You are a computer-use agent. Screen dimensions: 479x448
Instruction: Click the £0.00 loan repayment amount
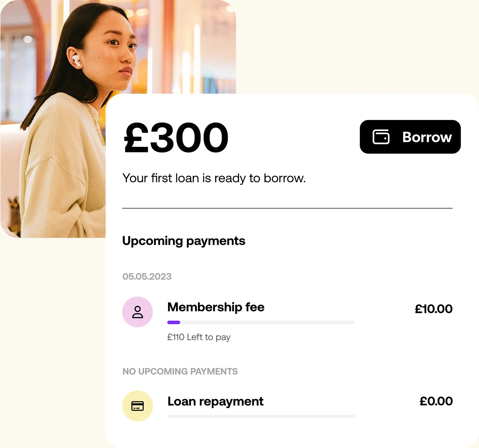(x=436, y=401)
